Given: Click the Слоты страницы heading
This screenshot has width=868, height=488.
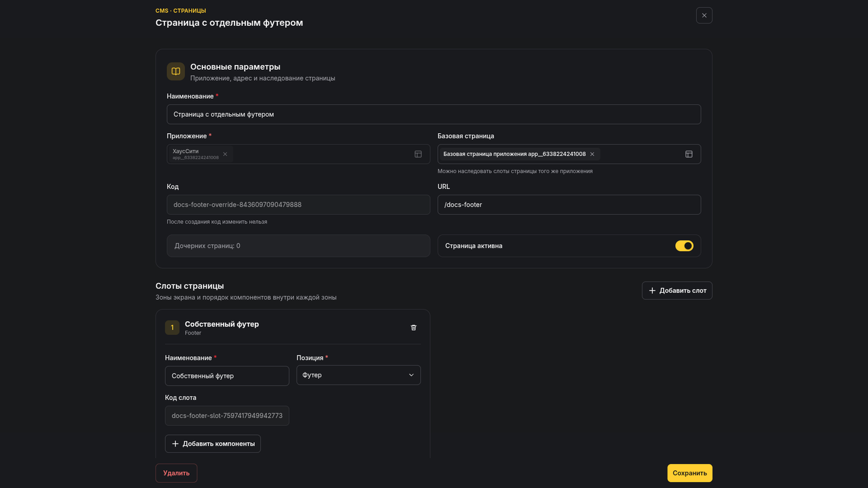Looking at the screenshot, I should coord(190,286).
